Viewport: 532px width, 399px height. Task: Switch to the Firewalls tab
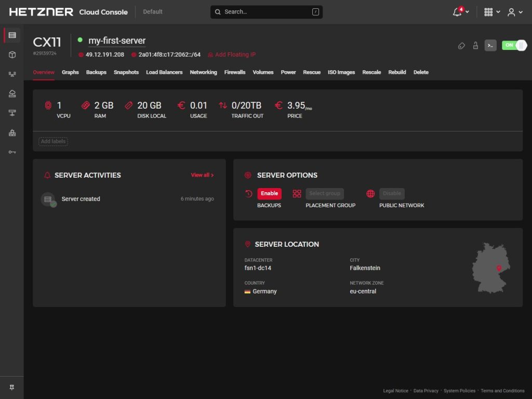tap(235, 72)
